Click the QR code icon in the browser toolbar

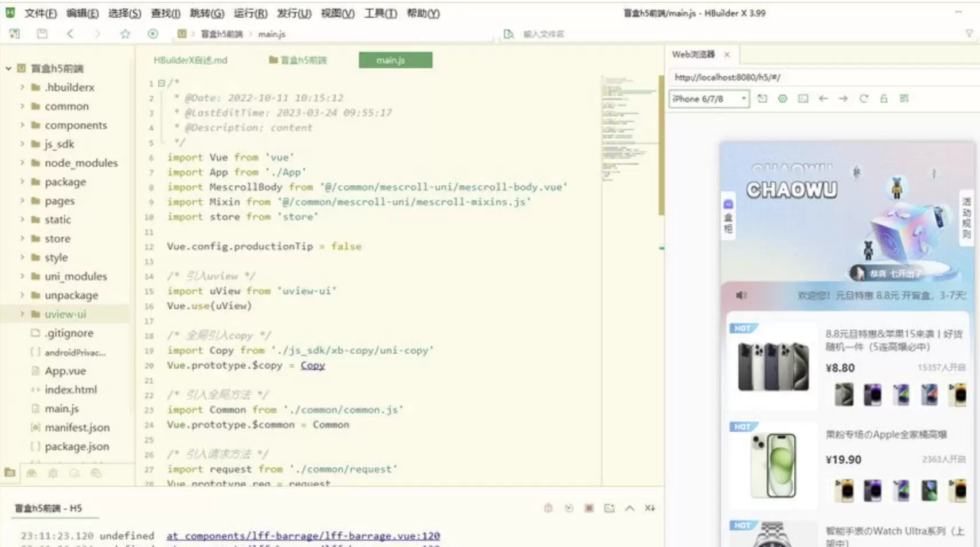pyautogui.click(x=904, y=99)
